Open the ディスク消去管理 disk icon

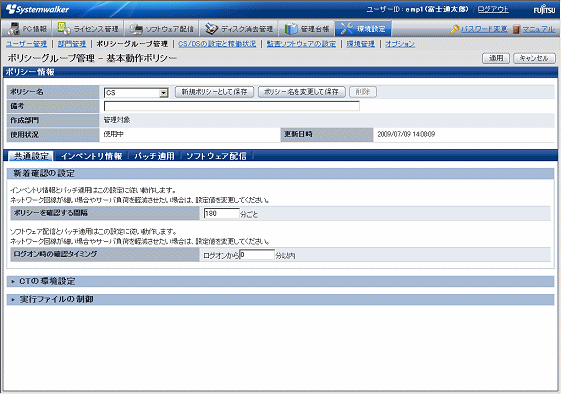[x=211, y=29]
